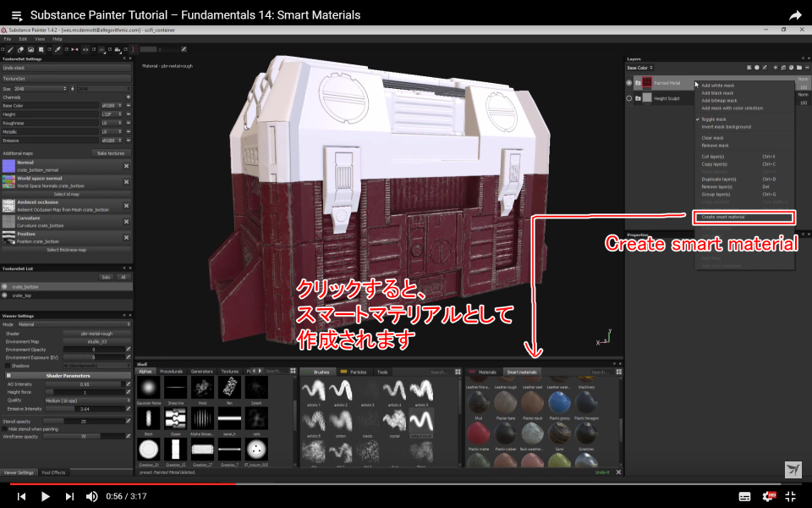Exit fullscreen in the video player
The image size is (812, 508).
(791, 496)
